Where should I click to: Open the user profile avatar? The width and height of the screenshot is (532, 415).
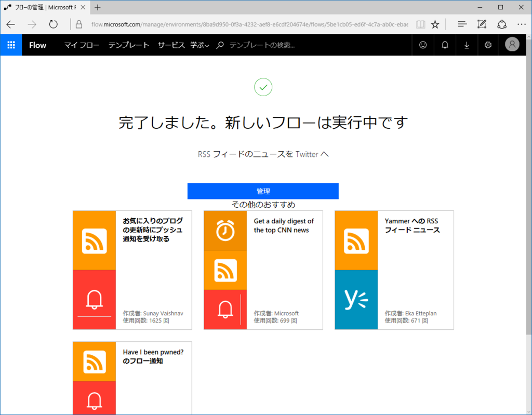point(512,45)
